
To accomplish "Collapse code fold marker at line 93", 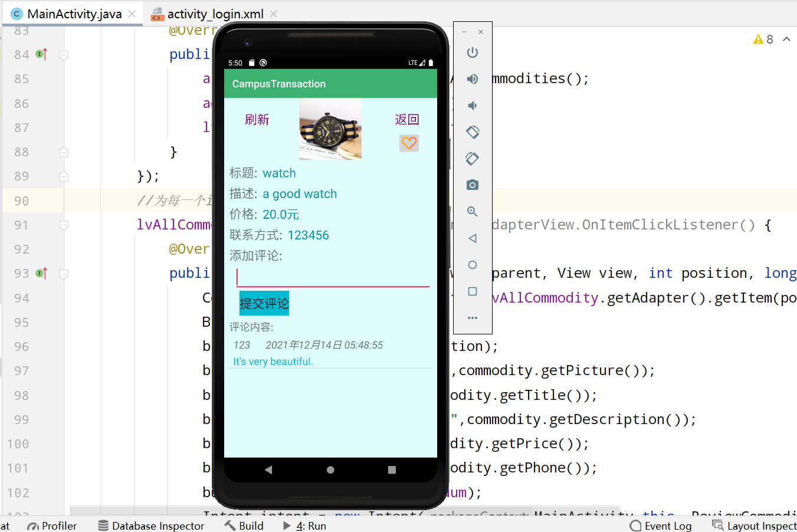I will pos(64,274).
